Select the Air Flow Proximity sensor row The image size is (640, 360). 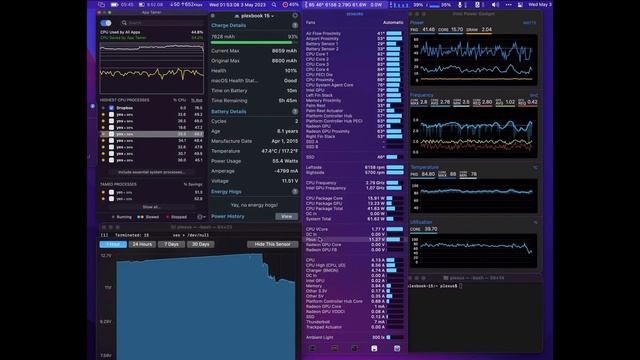(354, 33)
